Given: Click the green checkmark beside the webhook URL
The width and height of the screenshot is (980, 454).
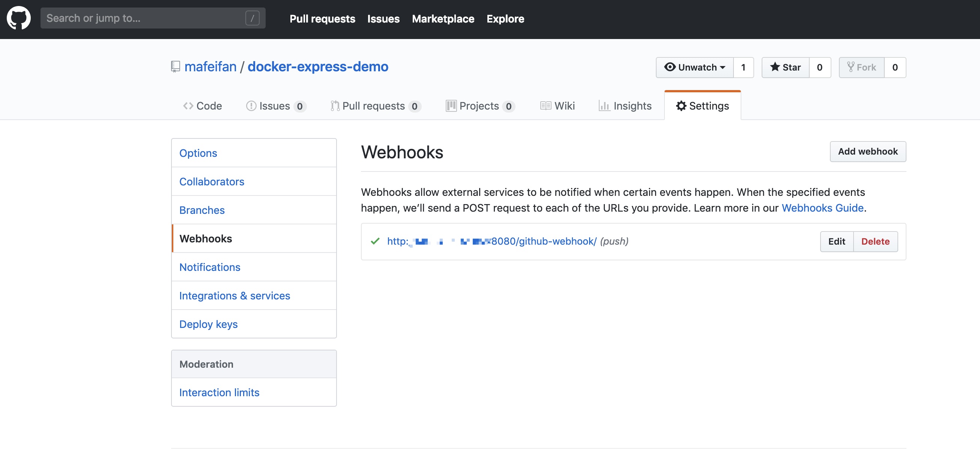Looking at the screenshot, I should pyautogui.click(x=375, y=241).
